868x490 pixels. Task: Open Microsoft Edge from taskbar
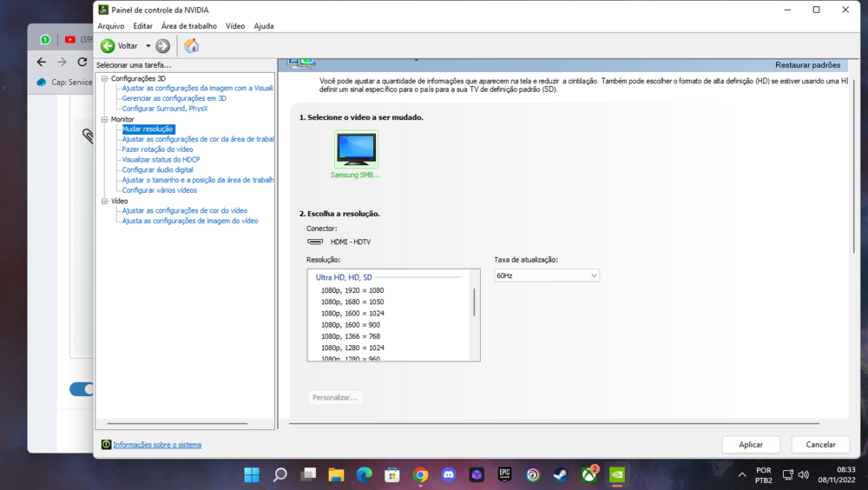click(365, 475)
